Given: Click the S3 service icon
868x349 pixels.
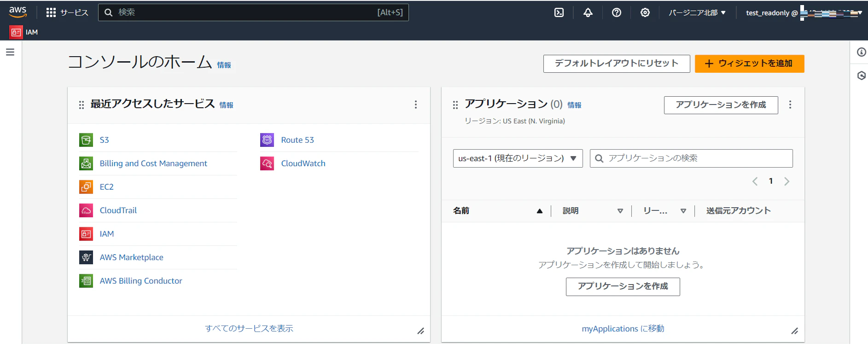Looking at the screenshot, I should click(x=86, y=140).
